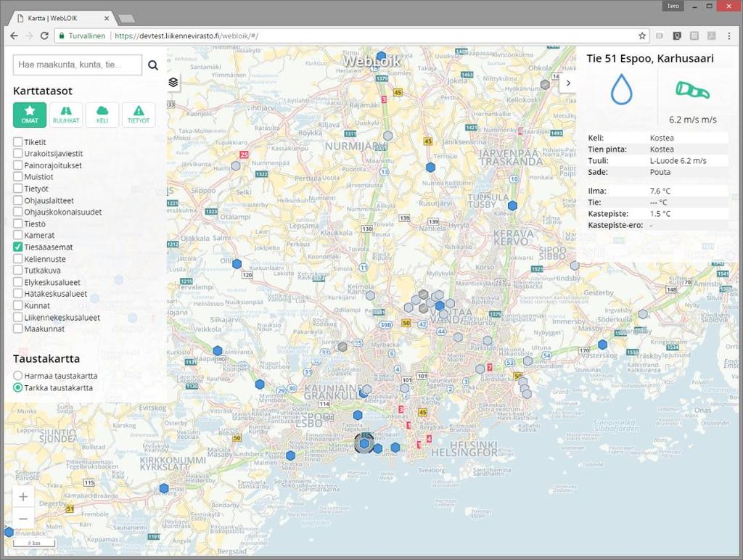Image resolution: width=743 pixels, height=560 pixels.
Task: Click gray station marker near Nurmijärvi
Action: pyautogui.click(x=387, y=136)
